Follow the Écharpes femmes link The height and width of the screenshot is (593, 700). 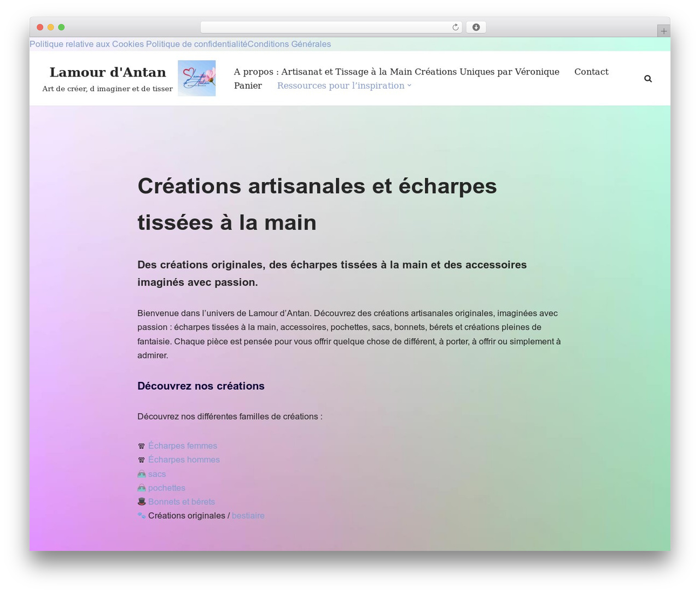point(183,446)
